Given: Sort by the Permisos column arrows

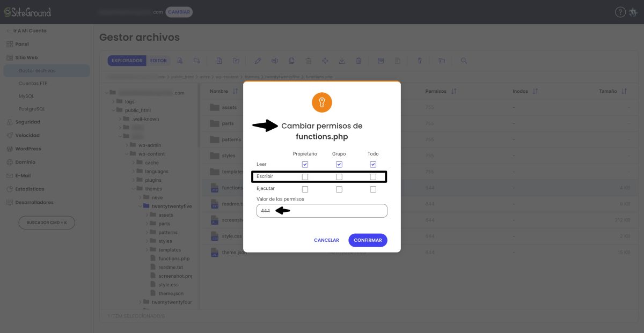Looking at the screenshot, I should 454,91.
